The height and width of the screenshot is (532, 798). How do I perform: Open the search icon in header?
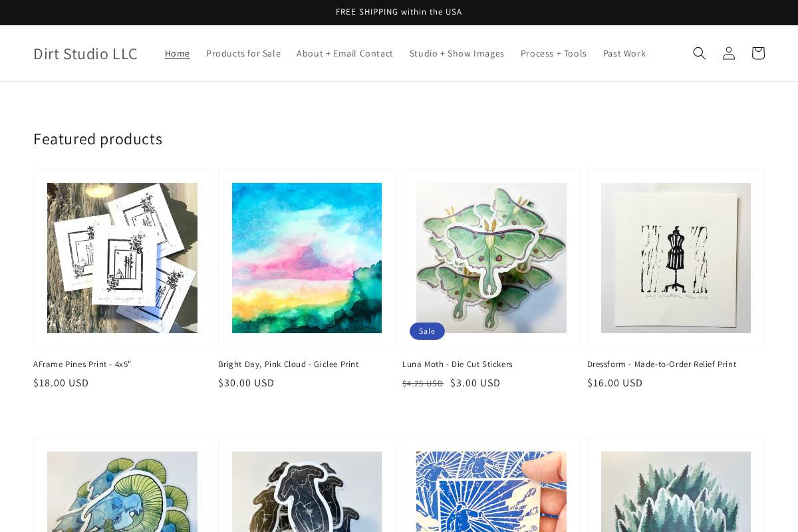coord(699,53)
